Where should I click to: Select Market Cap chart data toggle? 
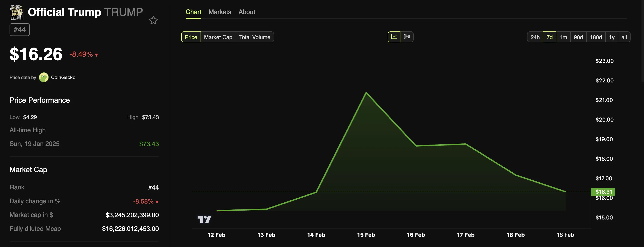[218, 37]
